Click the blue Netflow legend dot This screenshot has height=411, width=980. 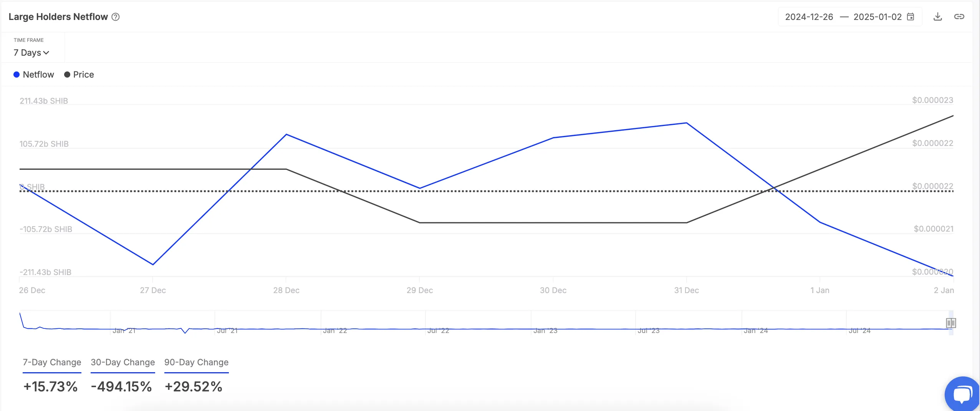(x=17, y=75)
